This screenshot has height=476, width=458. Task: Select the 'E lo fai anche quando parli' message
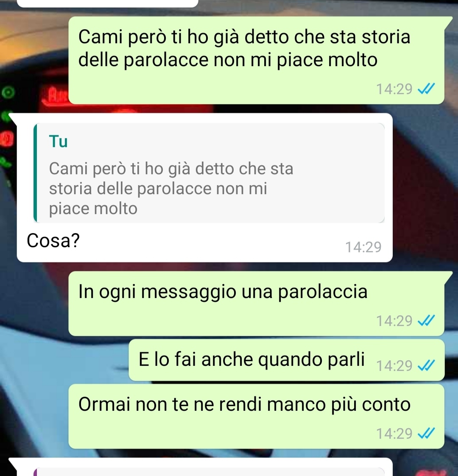[x=286, y=360]
